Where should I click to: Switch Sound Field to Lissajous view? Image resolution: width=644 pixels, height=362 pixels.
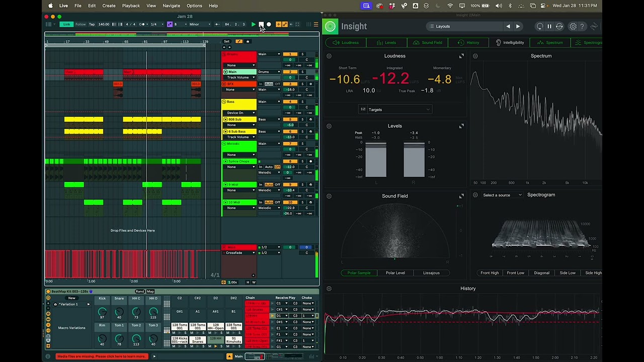click(431, 273)
